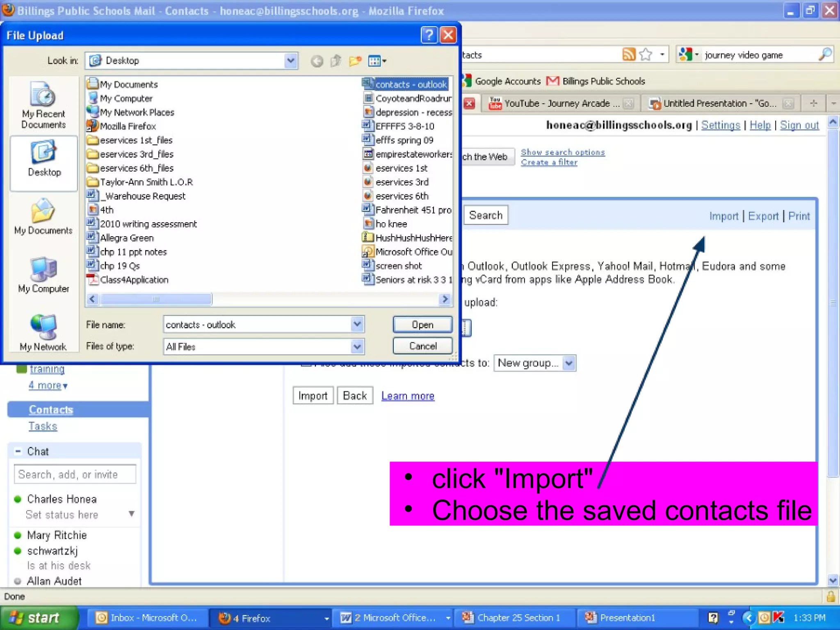Click the Search button in contacts
840x630 pixels.
[486, 215]
